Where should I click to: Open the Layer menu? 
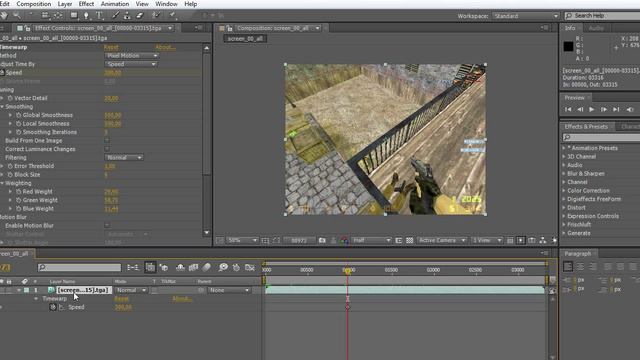pyautogui.click(x=64, y=4)
